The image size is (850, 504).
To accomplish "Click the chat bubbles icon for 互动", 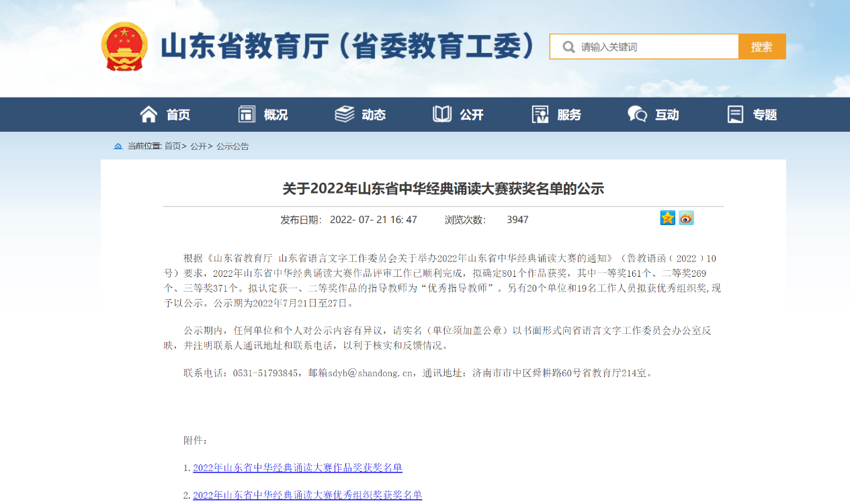I will tap(637, 114).
